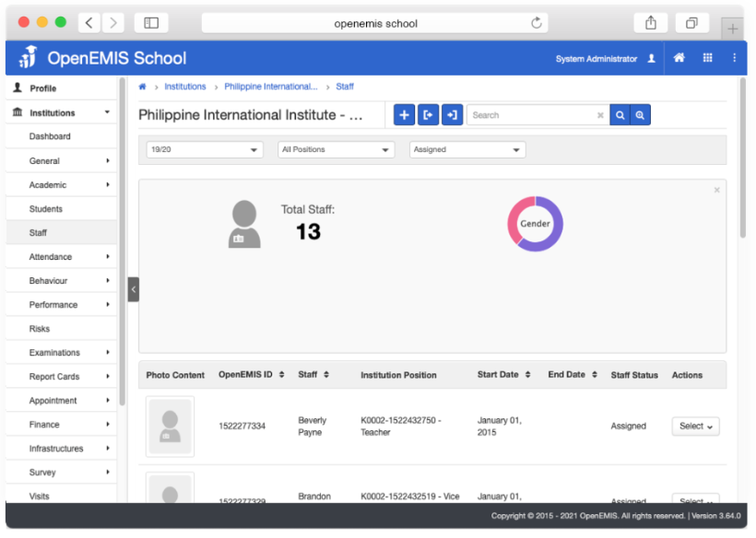Reload the page using refresh icon
The height and width of the screenshot is (538, 756).
537,23
